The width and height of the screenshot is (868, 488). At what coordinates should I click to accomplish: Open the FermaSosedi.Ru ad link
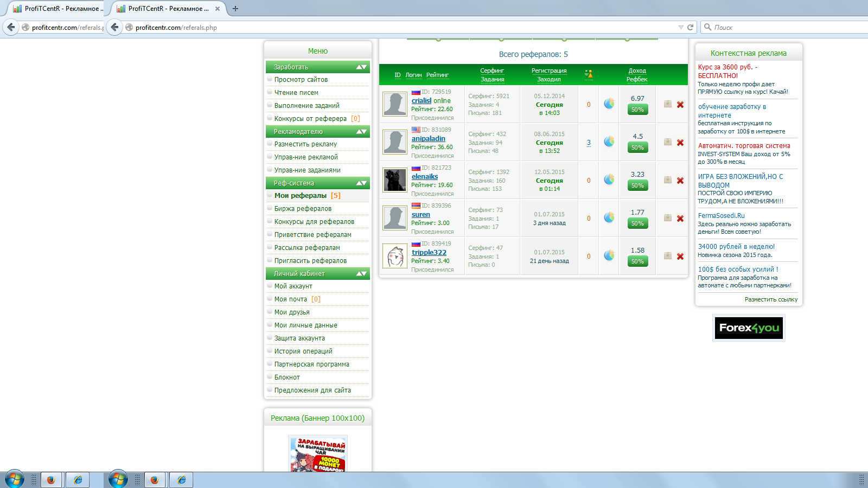(x=721, y=216)
